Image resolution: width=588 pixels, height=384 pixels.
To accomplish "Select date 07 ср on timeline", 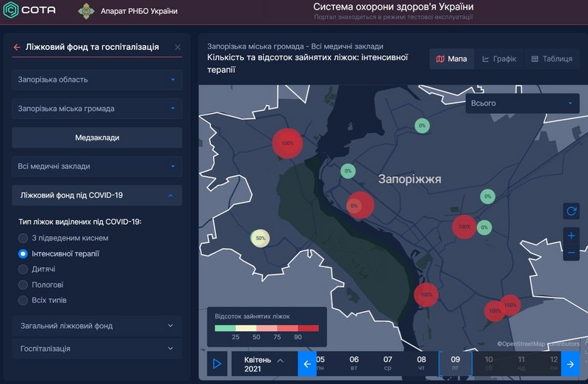I will tap(387, 363).
